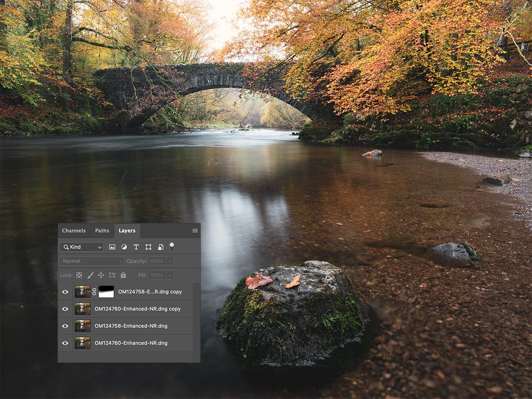Hide the OM124760-Enhanced-NR.dng copy layer

(x=65, y=309)
